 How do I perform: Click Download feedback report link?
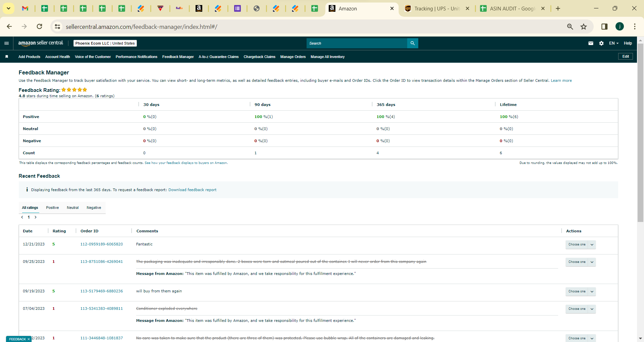click(x=193, y=190)
